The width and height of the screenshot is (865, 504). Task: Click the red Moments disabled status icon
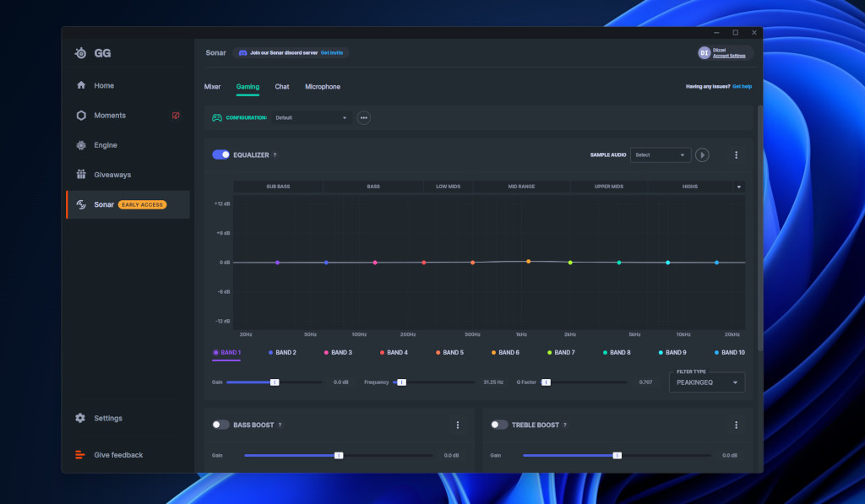coord(176,116)
